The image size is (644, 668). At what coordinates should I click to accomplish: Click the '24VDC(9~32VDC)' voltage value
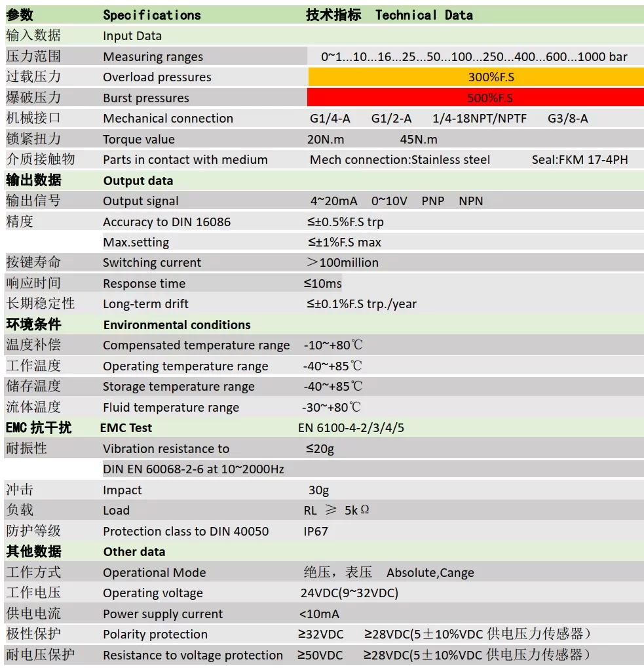pos(349,593)
